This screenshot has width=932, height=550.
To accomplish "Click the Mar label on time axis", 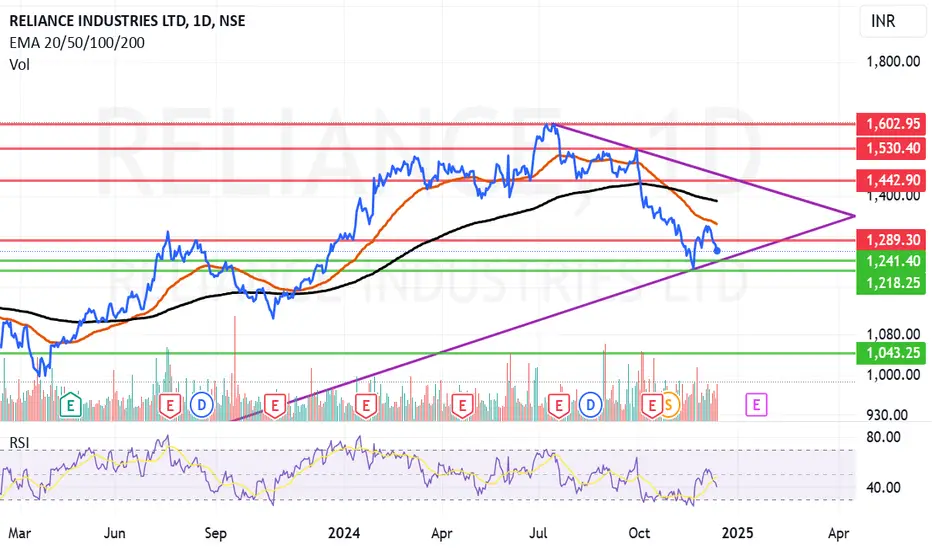I will pyautogui.click(x=19, y=533).
